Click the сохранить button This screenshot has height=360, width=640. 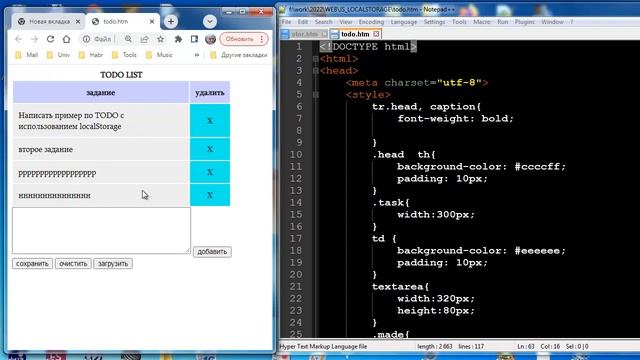[x=32, y=264]
